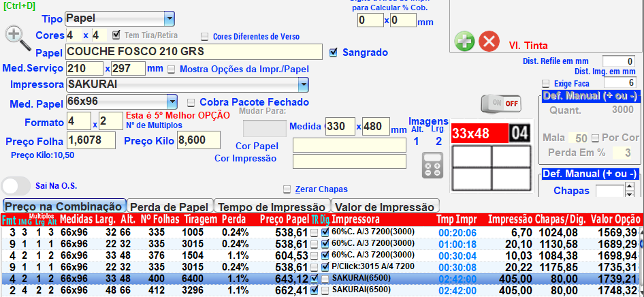Check the Por Cor box
Screen dimensions: 644x297
(595, 138)
